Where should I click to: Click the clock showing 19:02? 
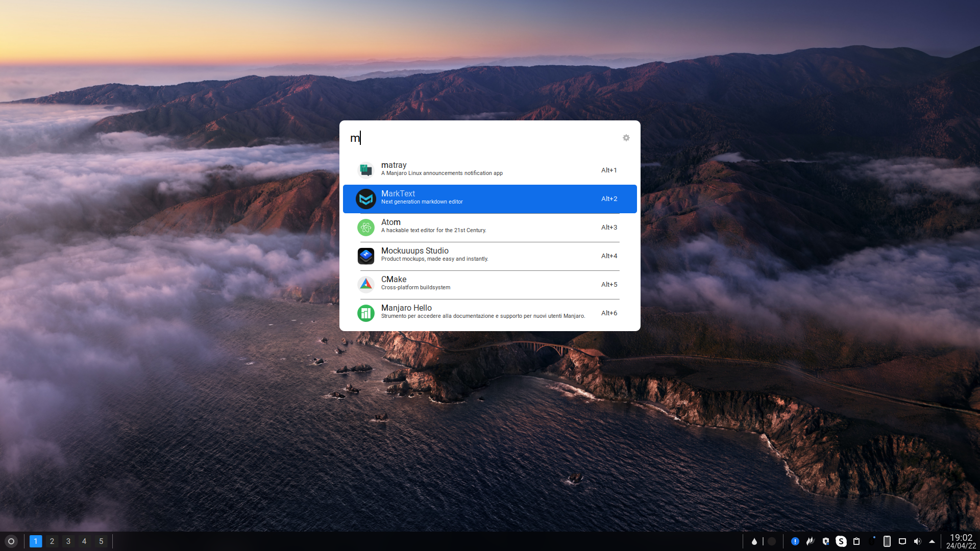961,541
